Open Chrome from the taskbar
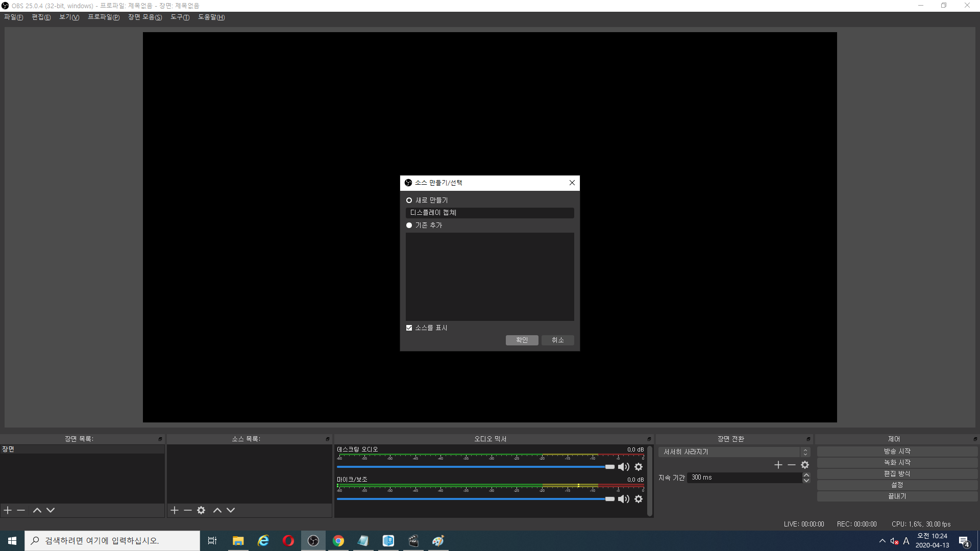Screen dimensions: 980x551 (x=338, y=541)
